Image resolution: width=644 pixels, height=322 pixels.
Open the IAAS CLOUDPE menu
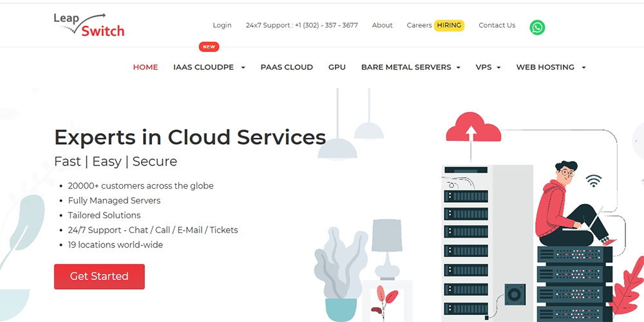pyautogui.click(x=204, y=68)
